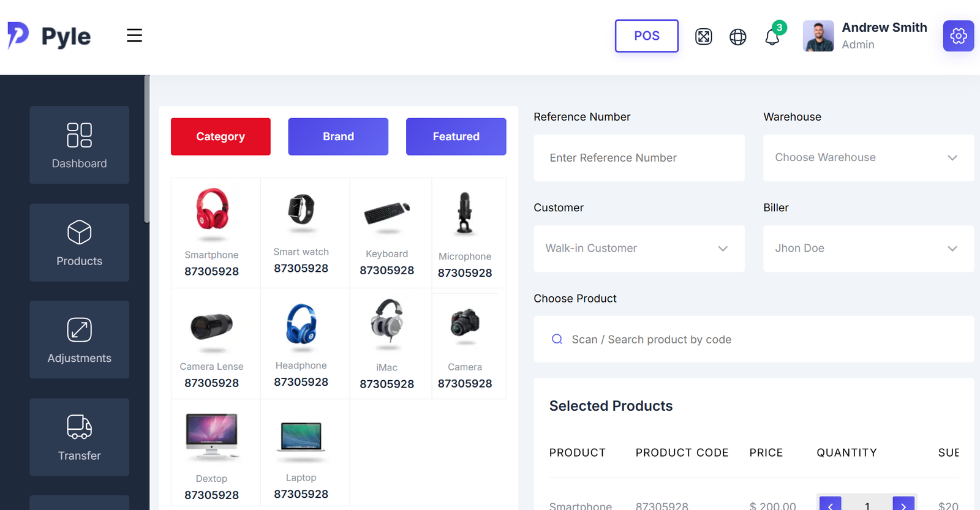Open the Walk-in Customer dropdown
This screenshot has width=980, height=510.
click(x=639, y=249)
